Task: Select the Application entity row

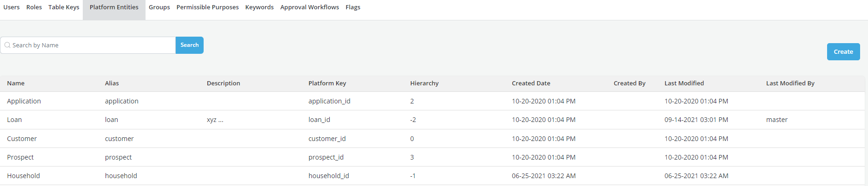Action: coord(24,101)
